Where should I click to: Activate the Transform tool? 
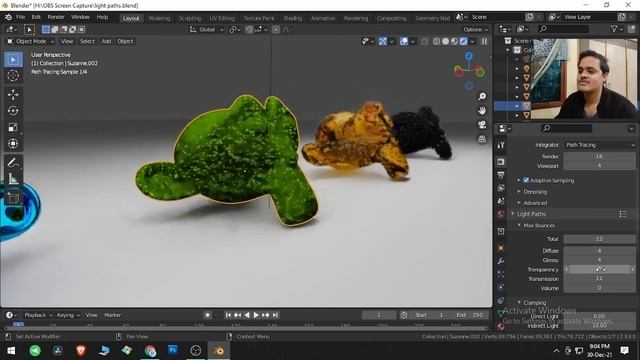point(13,143)
